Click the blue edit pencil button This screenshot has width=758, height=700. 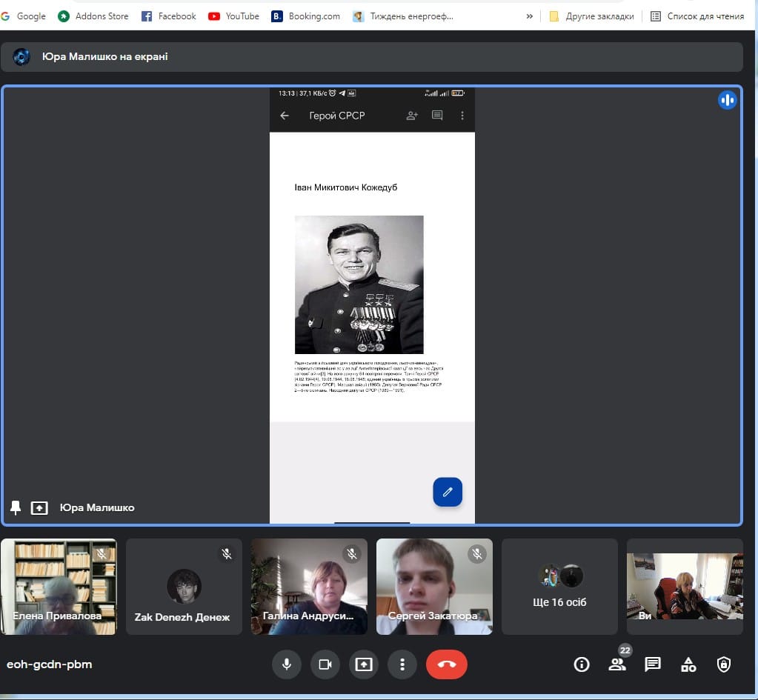point(448,492)
